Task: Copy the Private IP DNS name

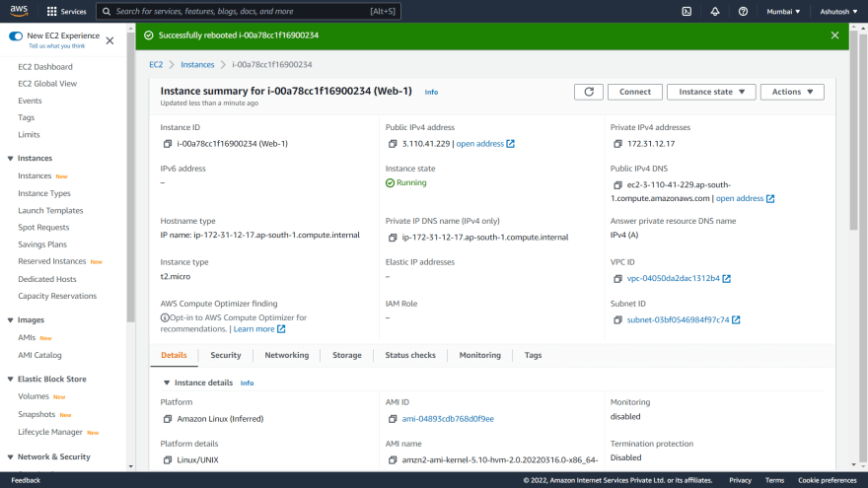Action: point(393,238)
